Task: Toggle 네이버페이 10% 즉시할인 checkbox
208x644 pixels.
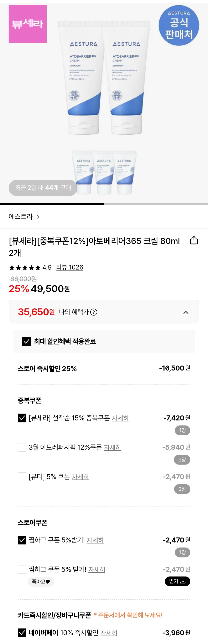Action: pyautogui.click(x=22, y=633)
